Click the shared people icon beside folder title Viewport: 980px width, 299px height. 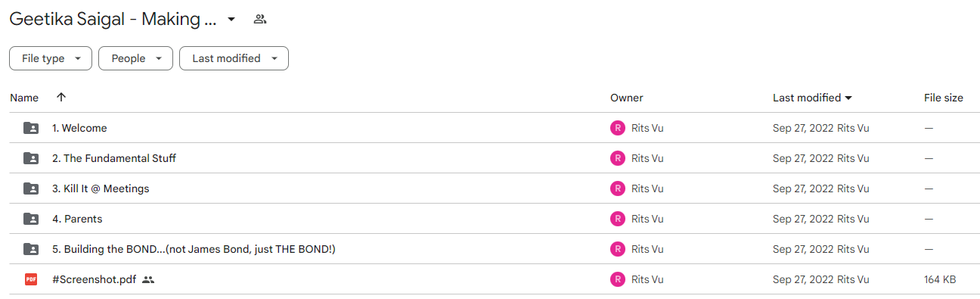(x=260, y=20)
